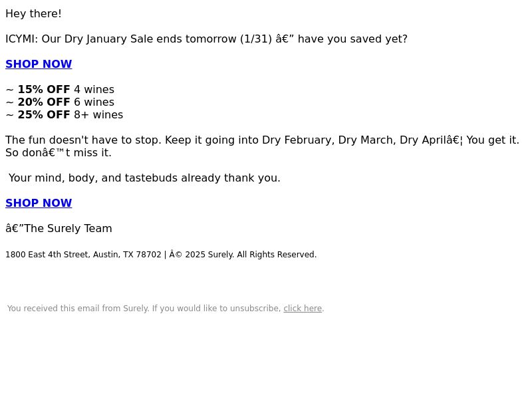This screenshot has height=399, width=532.
Task: Click the ICYMI Dry January Sale sentence
Action: coord(206,39)
